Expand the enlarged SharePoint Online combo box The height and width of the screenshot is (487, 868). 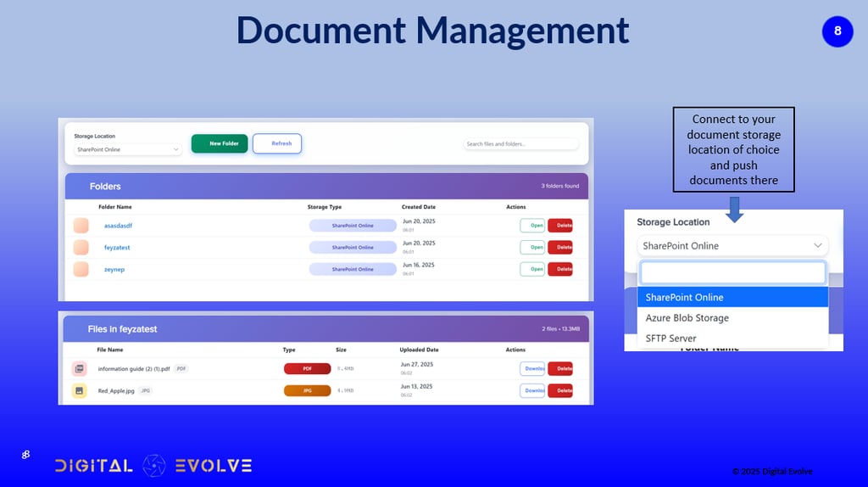[732, 245]
